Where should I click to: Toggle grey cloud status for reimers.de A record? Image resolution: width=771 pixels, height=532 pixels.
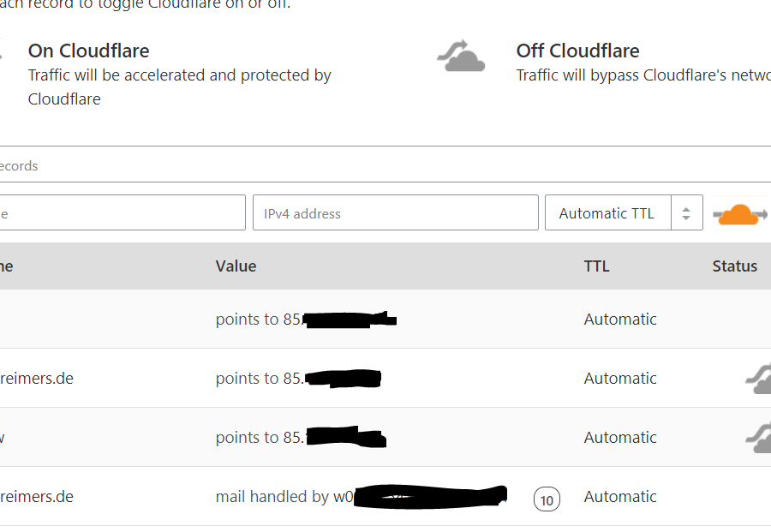tap(758, 379)
